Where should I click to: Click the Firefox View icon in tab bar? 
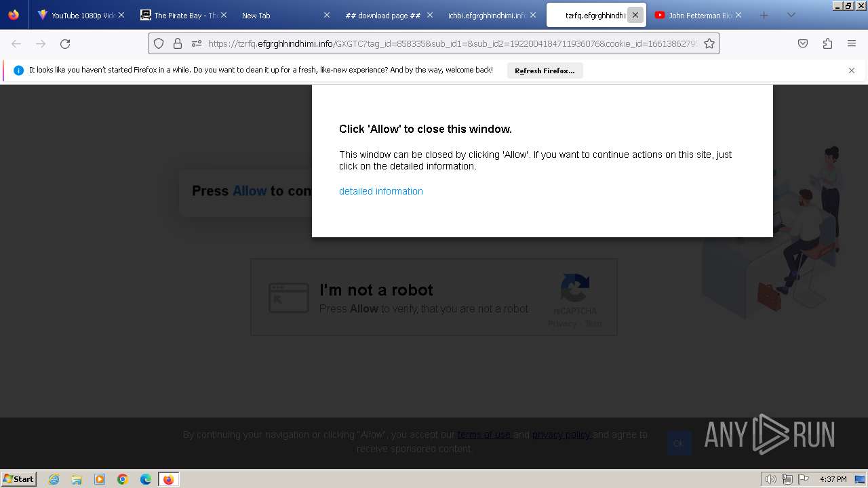coord(14,15)
